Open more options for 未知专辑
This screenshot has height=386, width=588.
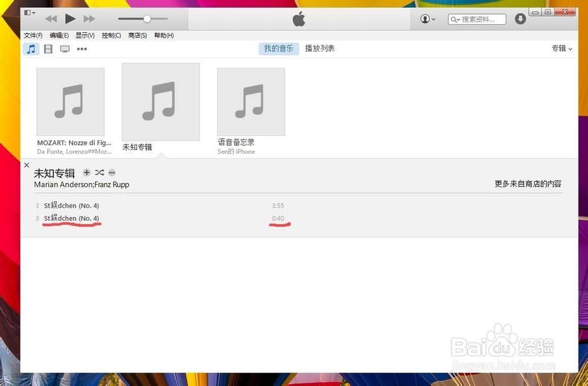pos(111,172)
